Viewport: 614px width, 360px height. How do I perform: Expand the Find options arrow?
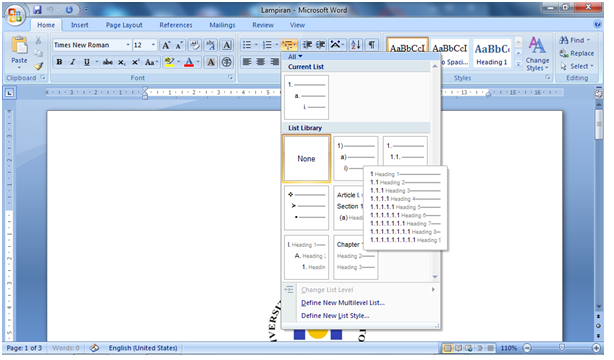click(588, 40)
